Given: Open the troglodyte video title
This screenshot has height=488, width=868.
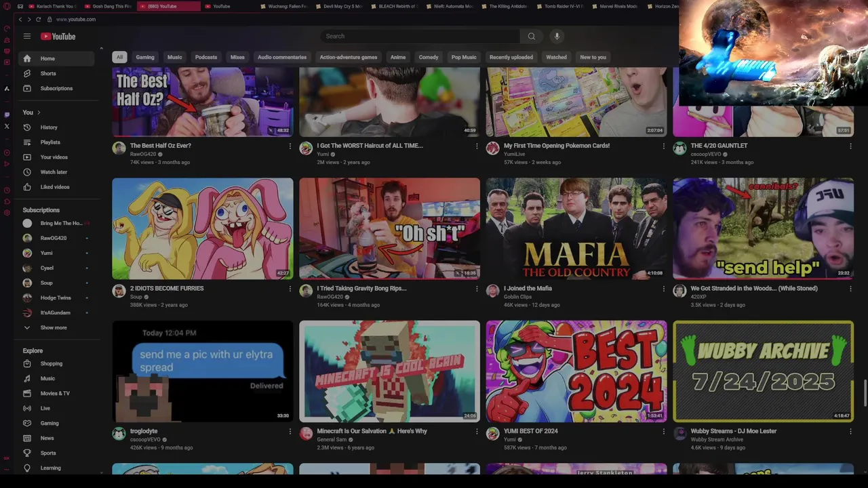Looking at the screenshot, I should coord(144,431).
